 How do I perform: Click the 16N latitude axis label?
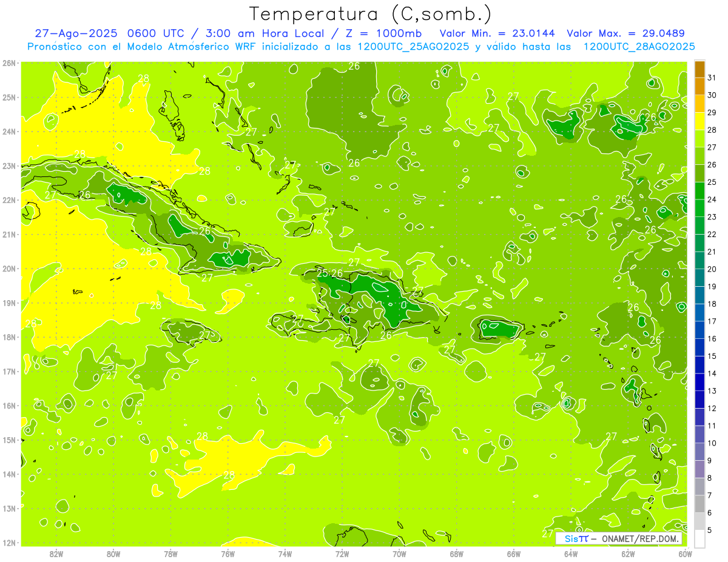[9, 406]
